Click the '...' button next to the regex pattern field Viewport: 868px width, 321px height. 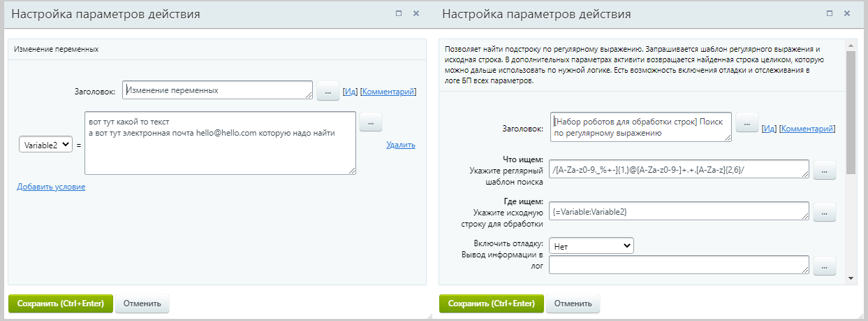[x=824, y=170]
